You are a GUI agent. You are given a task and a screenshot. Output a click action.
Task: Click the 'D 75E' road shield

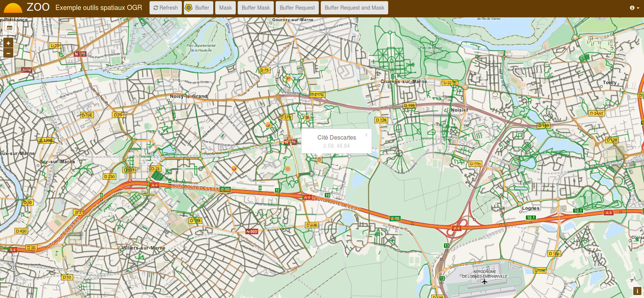click(x=87, y=115)
